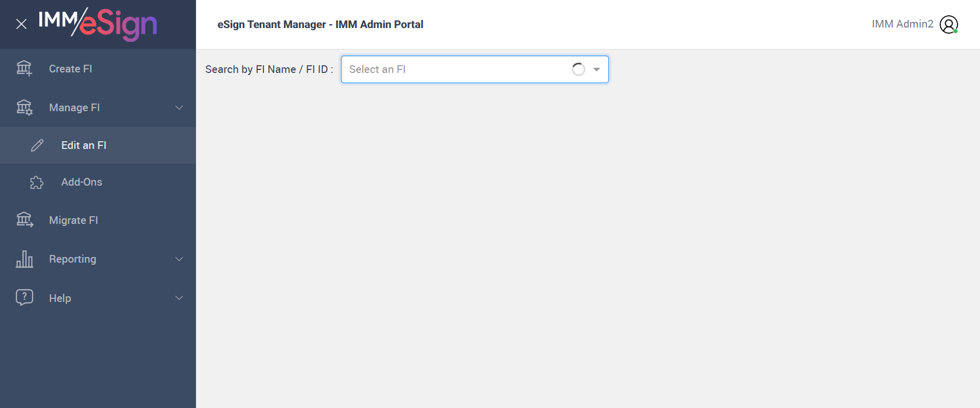Click the Edit an FI pencil icon
Image resolution: width=980 pixels, height=408 pixels.
point(37,145)
